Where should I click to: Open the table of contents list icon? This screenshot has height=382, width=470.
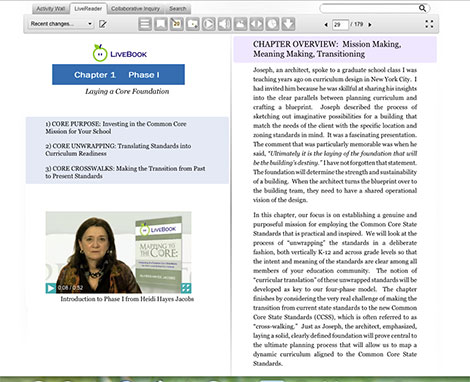145,24
